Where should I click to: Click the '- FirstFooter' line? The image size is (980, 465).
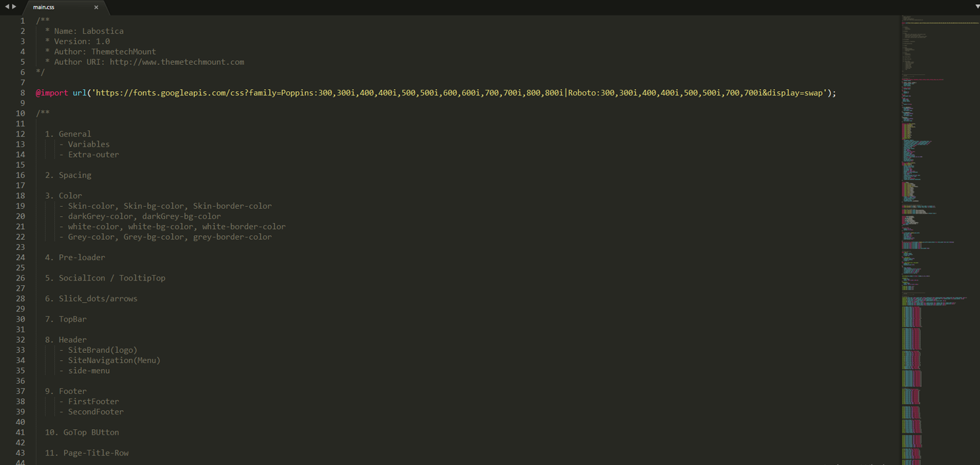coord(89,401)
